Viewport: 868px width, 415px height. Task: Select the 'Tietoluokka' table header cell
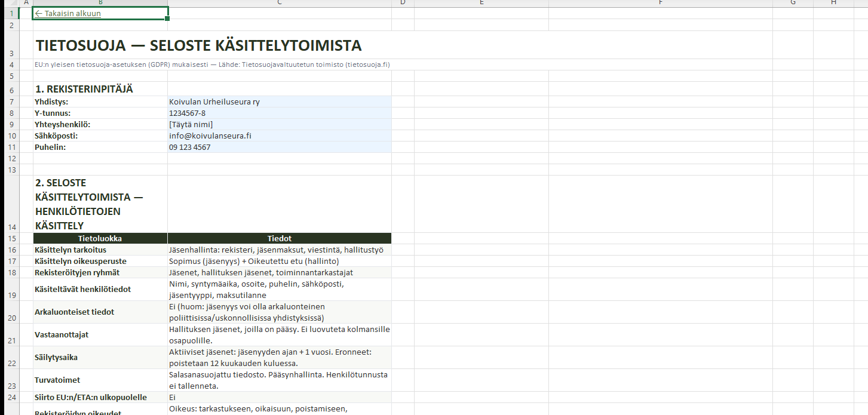coord(100,238)
